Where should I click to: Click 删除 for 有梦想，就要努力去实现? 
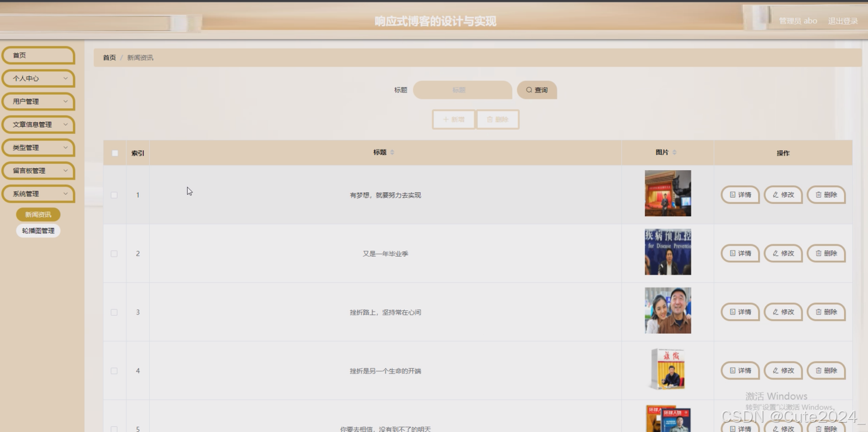coord(826,195)
